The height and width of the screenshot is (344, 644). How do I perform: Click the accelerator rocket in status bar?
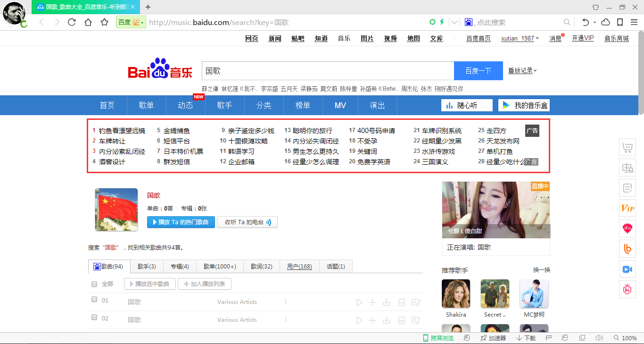tap(493, 338)
